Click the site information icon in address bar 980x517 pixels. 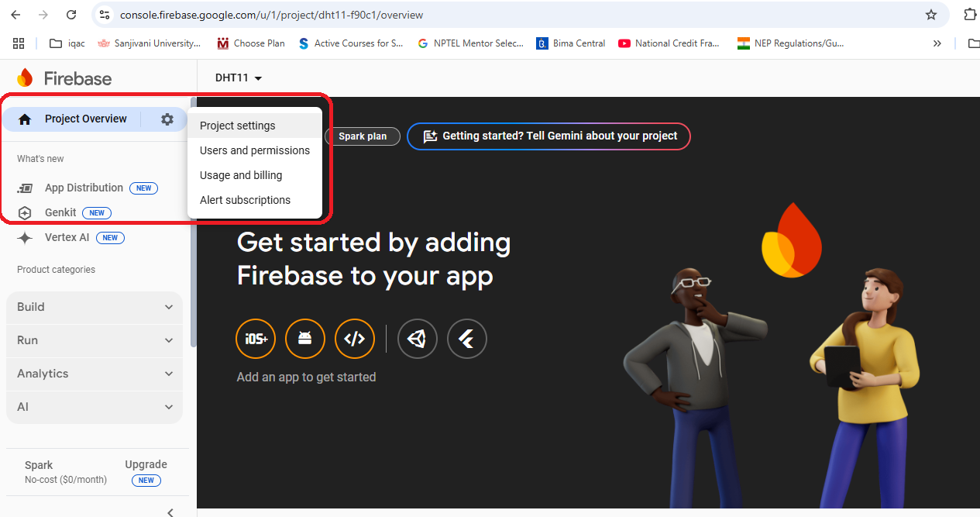(x=105, y=15)
